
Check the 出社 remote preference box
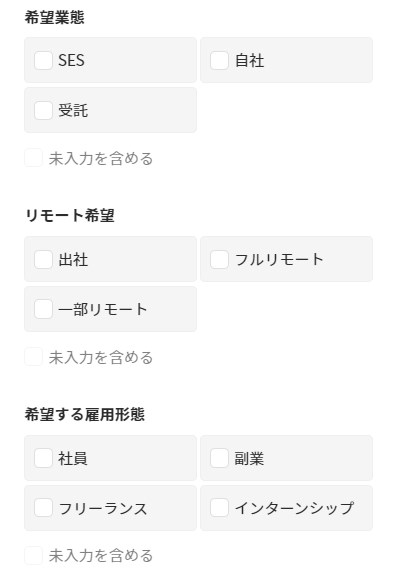pyautogui.click(x=43, y=259)
